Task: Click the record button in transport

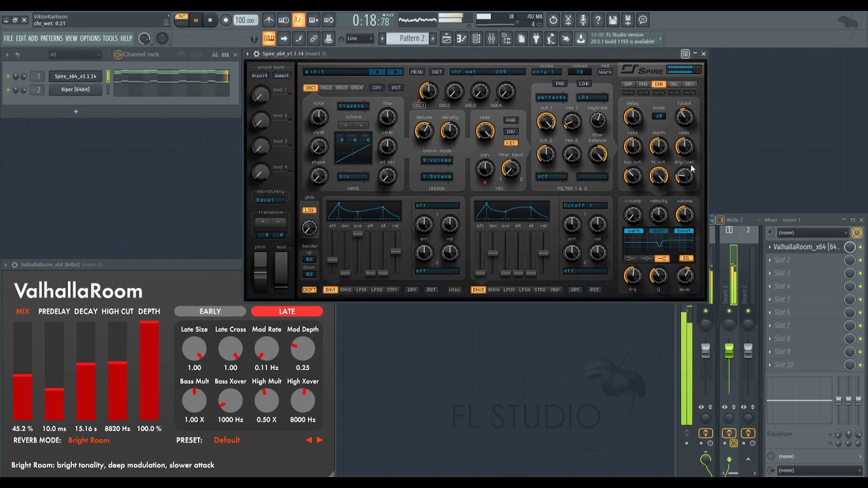Action: point(226,20)
